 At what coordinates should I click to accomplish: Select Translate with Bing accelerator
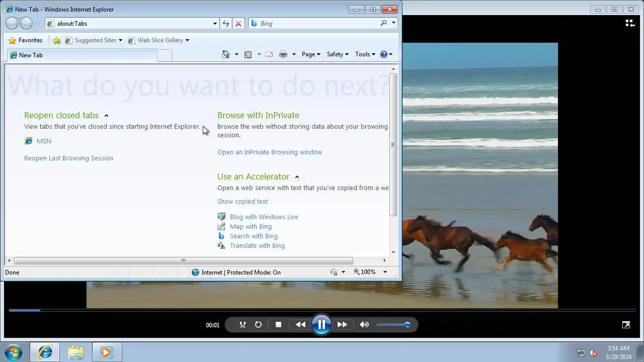point(257,245)
